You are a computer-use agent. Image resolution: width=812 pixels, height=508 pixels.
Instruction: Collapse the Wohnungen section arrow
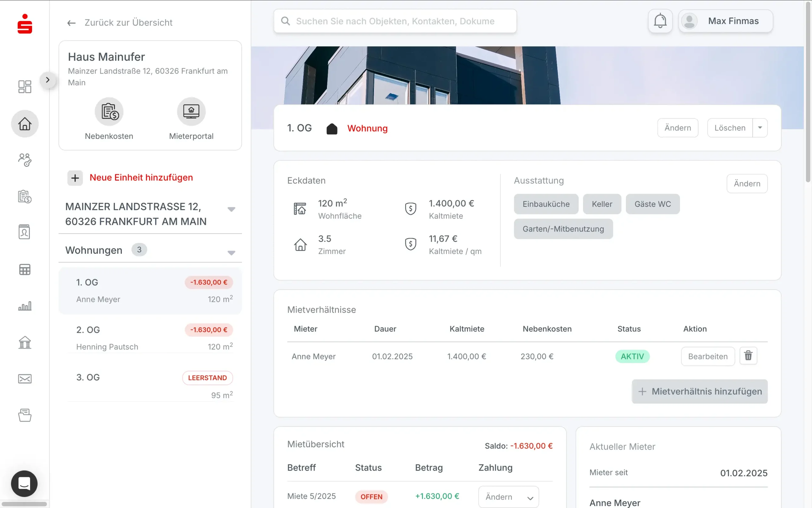click(231, 252)
